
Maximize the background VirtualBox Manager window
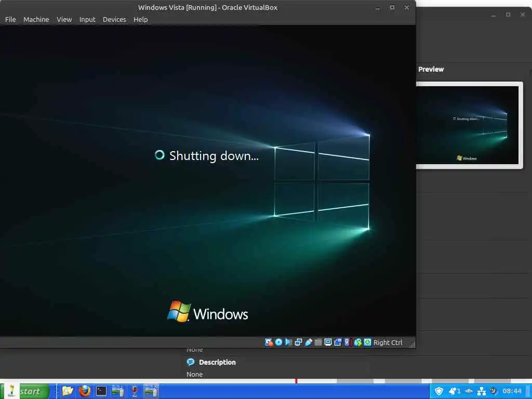tap(508, 15)
